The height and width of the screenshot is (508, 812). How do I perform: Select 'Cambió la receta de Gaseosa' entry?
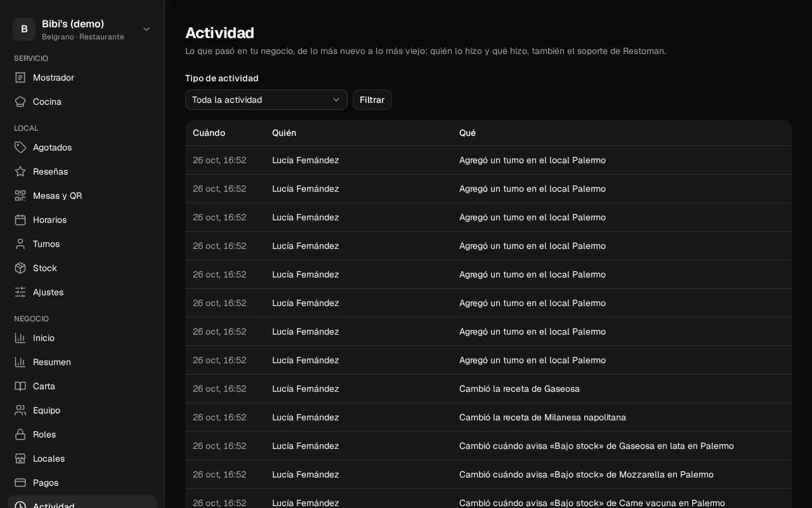[x=520, y=389]
